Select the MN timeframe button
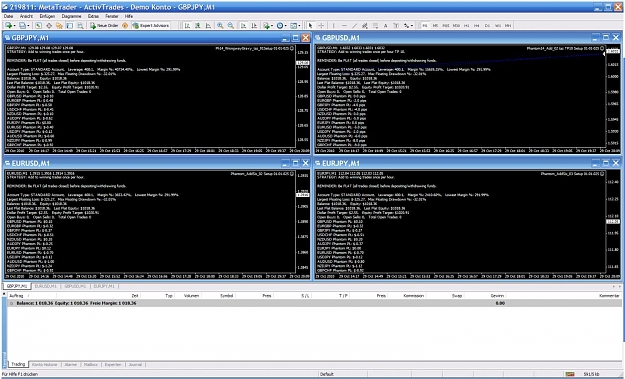This screenshot has height=379, width=625. pos(508,26)
